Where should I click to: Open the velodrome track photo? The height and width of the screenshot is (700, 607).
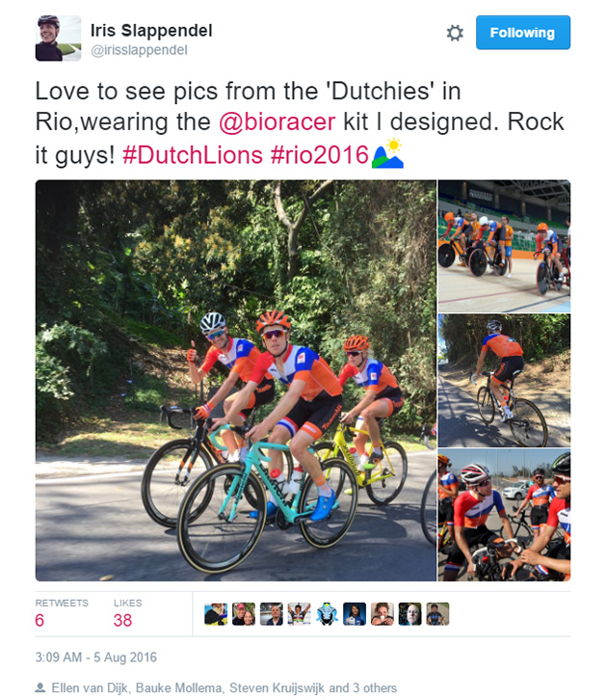click(504, 246)
